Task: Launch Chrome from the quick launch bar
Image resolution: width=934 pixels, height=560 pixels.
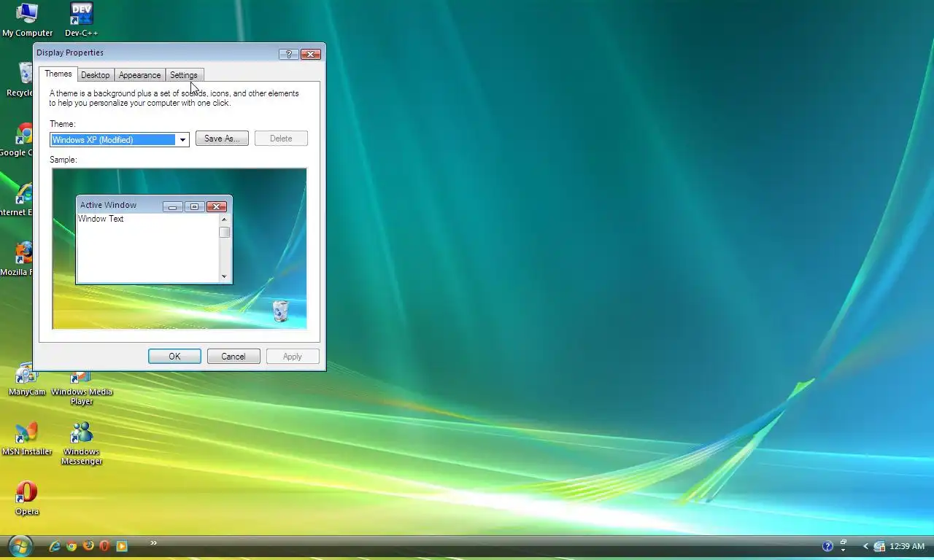Action: click(x=72, y=546)
